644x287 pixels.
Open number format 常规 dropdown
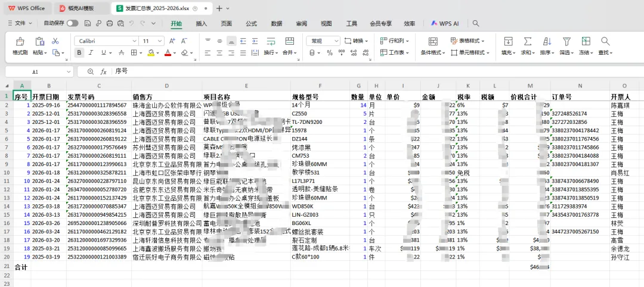coord(336,41)
